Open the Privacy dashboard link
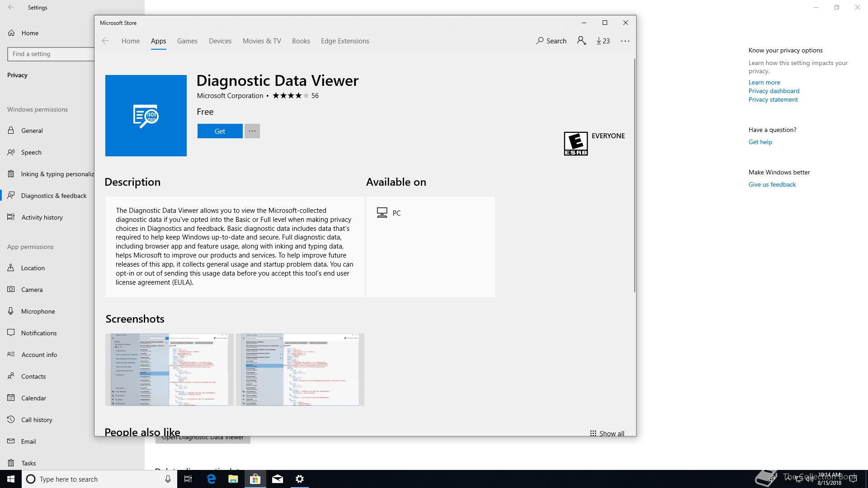 (774, 91)
